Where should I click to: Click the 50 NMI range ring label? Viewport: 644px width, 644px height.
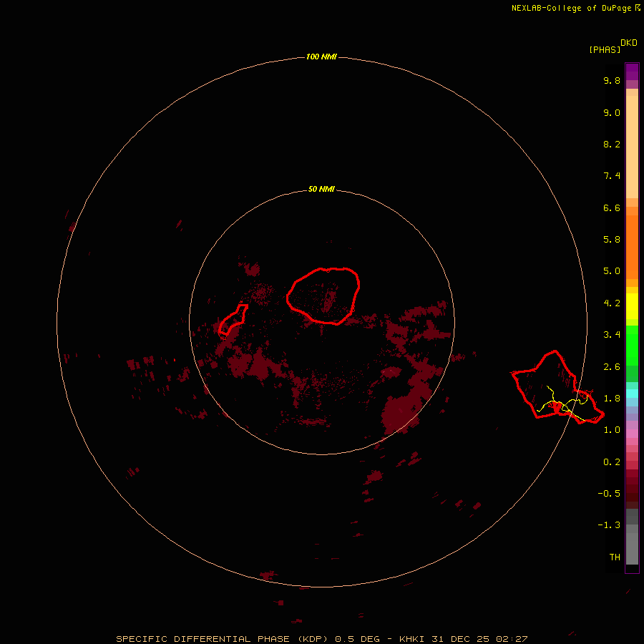tap(321, 189)
